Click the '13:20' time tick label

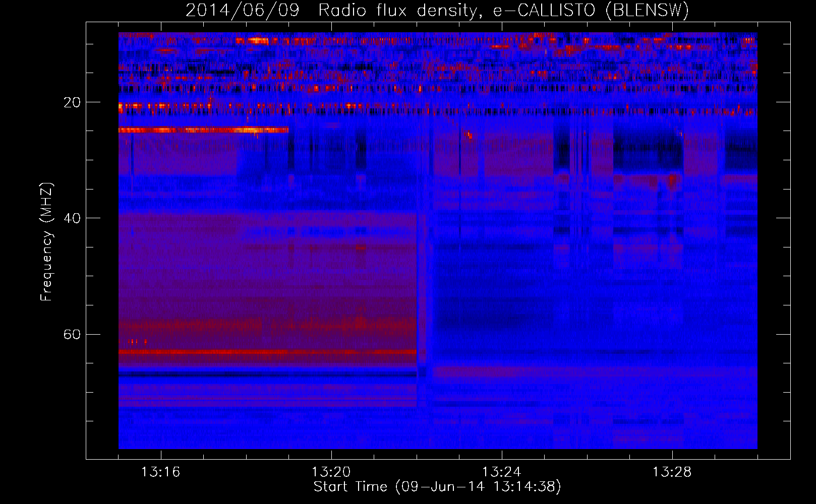coord(331,472)
